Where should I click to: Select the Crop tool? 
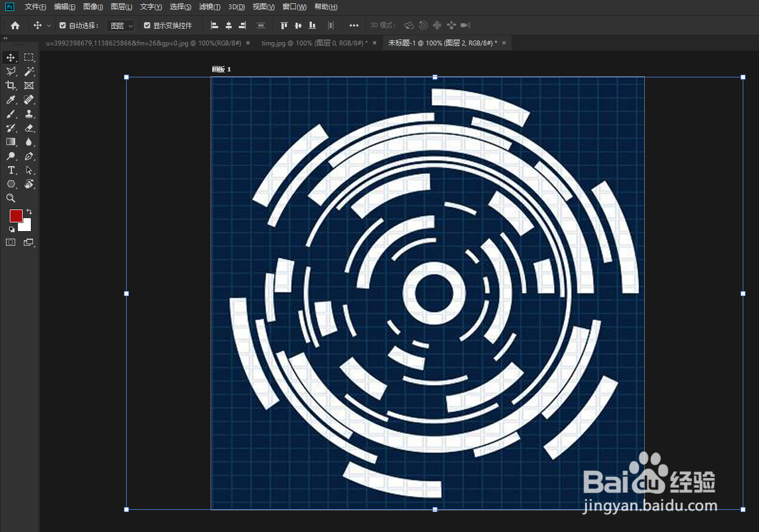pyautogui.click(x=11, y=86)
